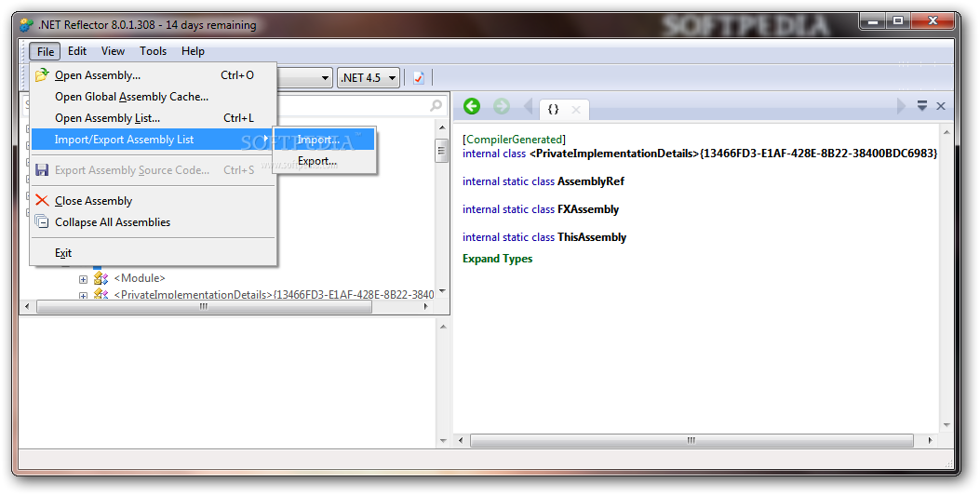Image resolution: width=980 pixels, height=495 pixels.
Task: Expand the <PrivateImplementationDetails> tree node
Action: (83, 295)
